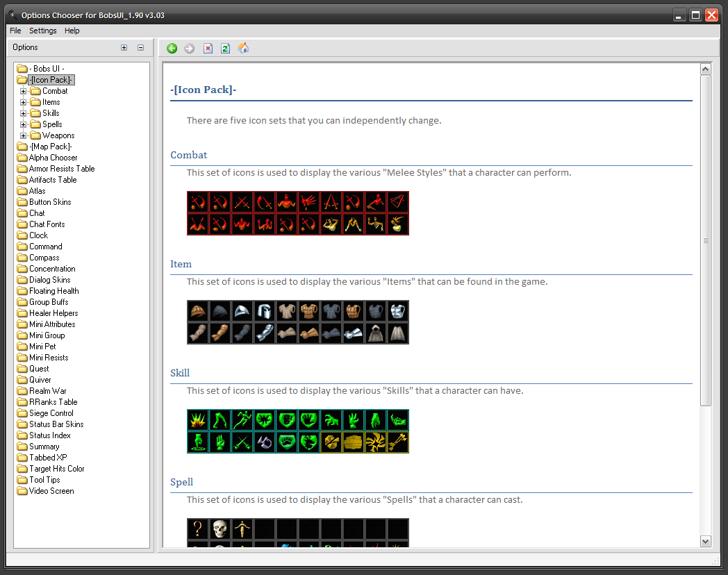Open the Concentration option

[46, 269]
